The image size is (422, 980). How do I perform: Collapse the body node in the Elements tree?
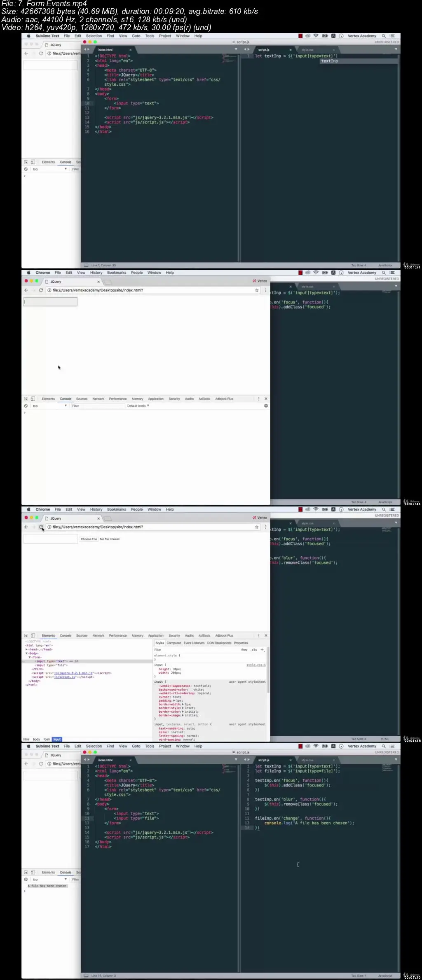[x=26, y=653]
